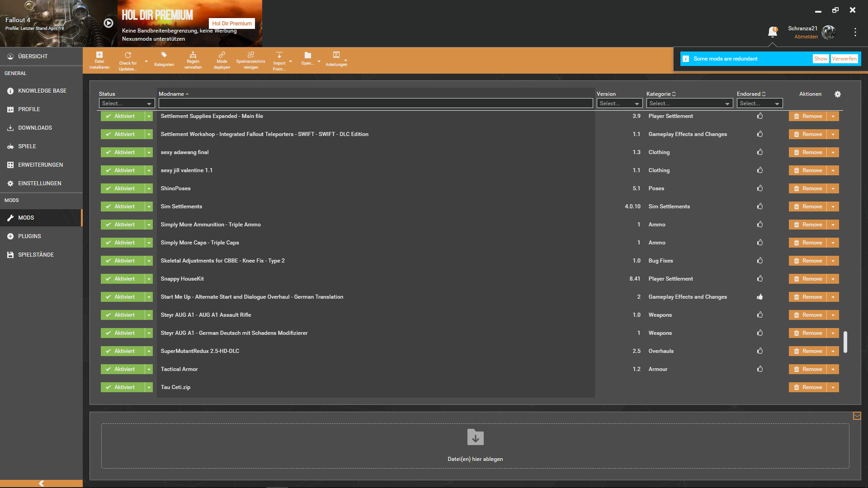
Task: Remove Skeletal Adjustments for CBBE mod
Action: point(808,261)
